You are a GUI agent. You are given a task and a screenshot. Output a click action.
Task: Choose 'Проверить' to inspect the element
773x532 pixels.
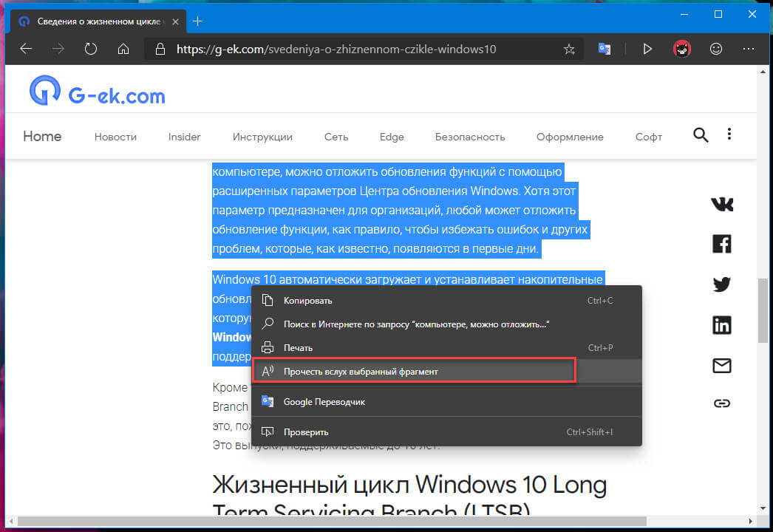click(x=446, y=432)
